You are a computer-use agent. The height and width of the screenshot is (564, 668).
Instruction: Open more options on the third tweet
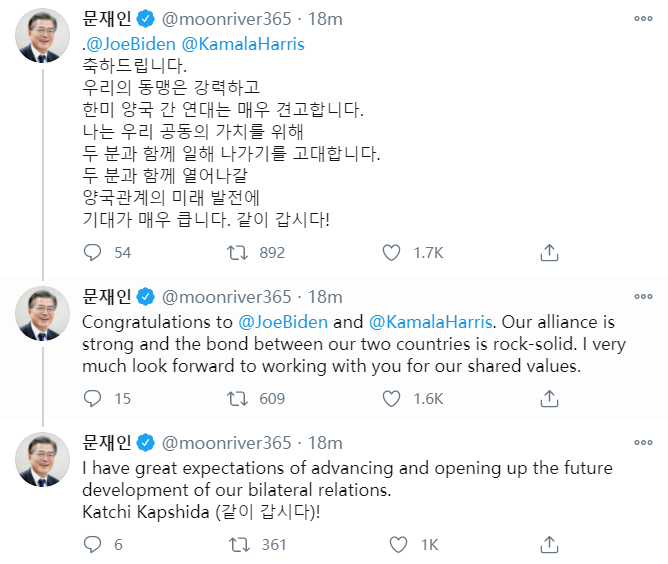click(640, 442)
